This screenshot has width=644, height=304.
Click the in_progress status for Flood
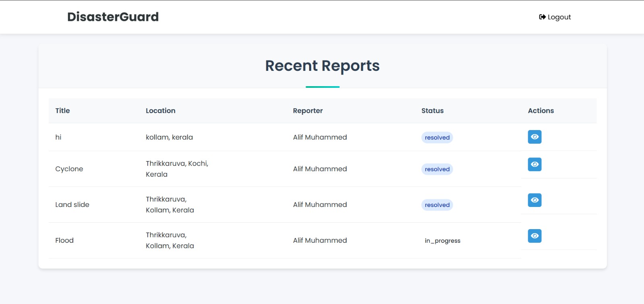coord(442,241)
